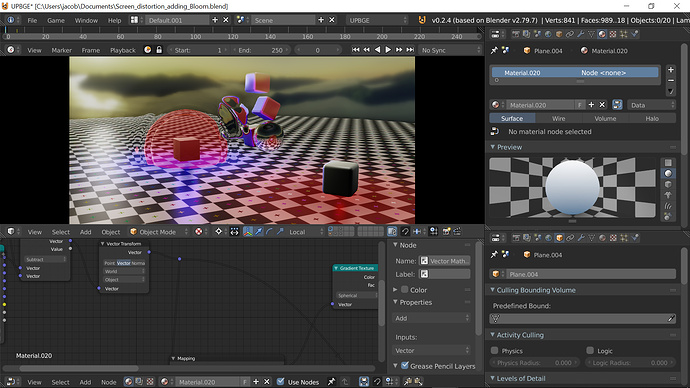Open the Help menu
Image resolution: width=690 pixels, height=388 pixels.
click(x=114, y=20)
